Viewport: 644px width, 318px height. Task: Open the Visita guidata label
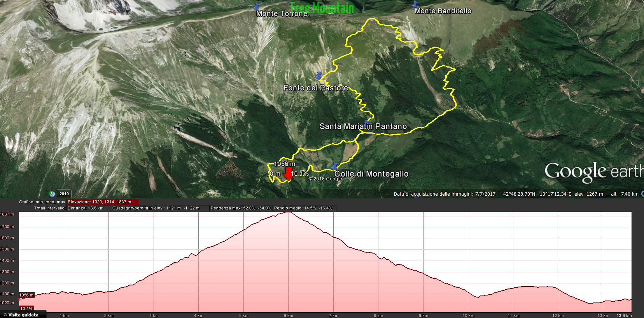tap(23, 315)
